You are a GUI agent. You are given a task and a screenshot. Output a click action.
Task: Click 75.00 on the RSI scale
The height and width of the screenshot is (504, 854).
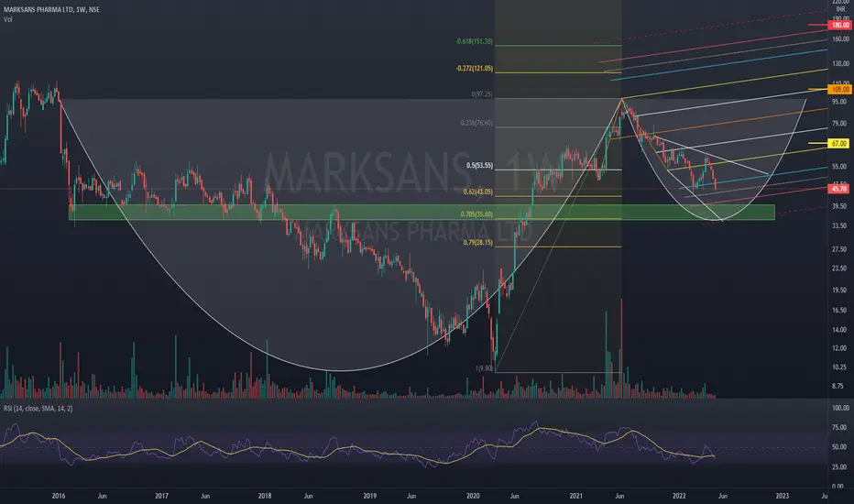839,428
